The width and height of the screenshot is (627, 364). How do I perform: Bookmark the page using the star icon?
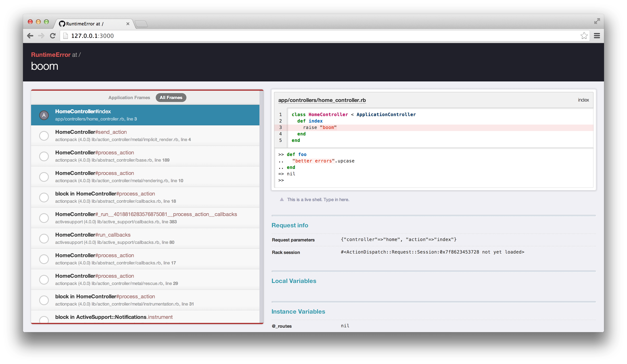[584, 35]
